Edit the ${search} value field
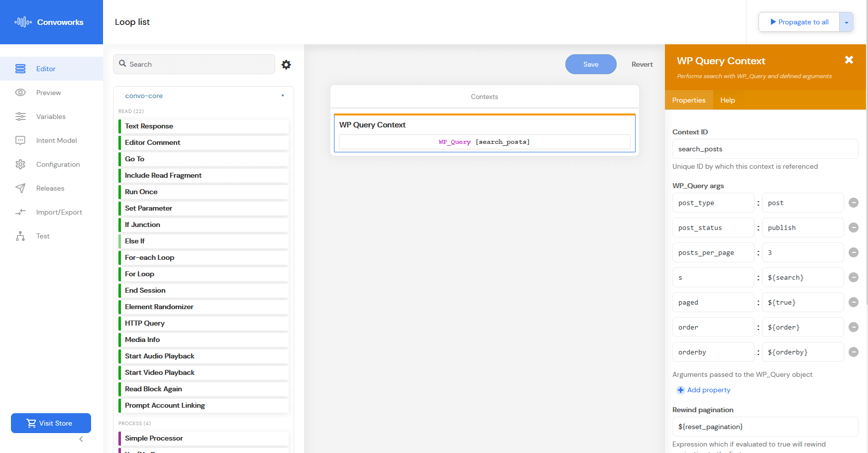 [803, 277]
